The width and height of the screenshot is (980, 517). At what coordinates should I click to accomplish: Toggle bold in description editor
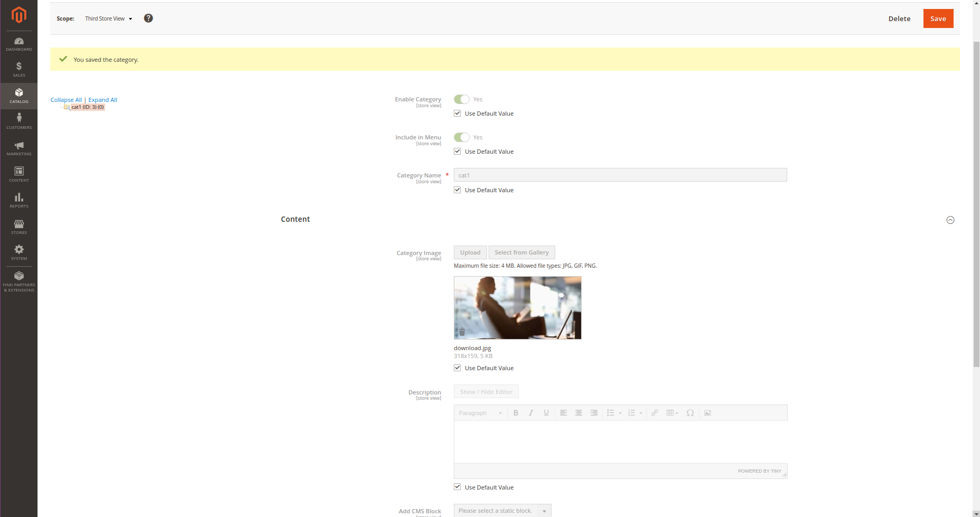(x=516, y=413)
